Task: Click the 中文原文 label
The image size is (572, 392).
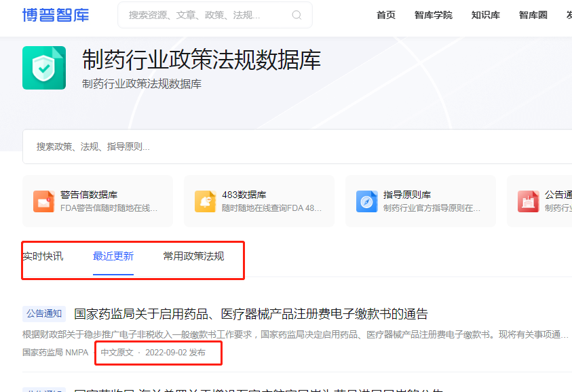Action: click(x=117, y=353)
